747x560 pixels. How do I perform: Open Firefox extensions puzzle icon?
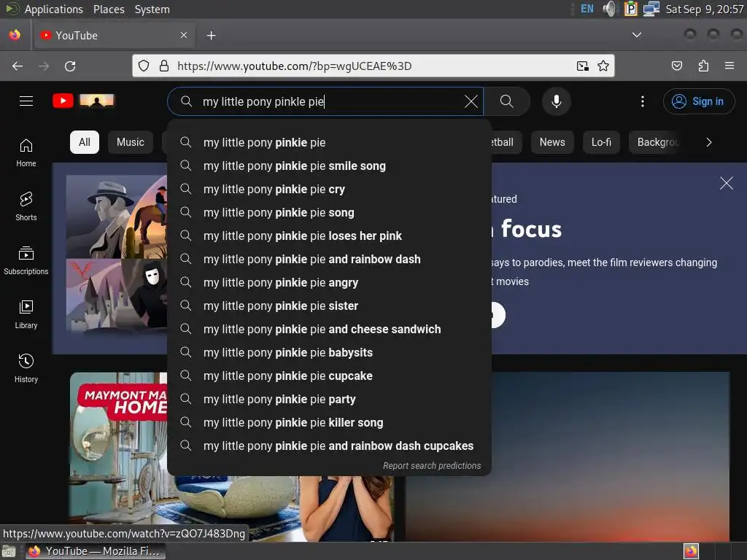703,66
